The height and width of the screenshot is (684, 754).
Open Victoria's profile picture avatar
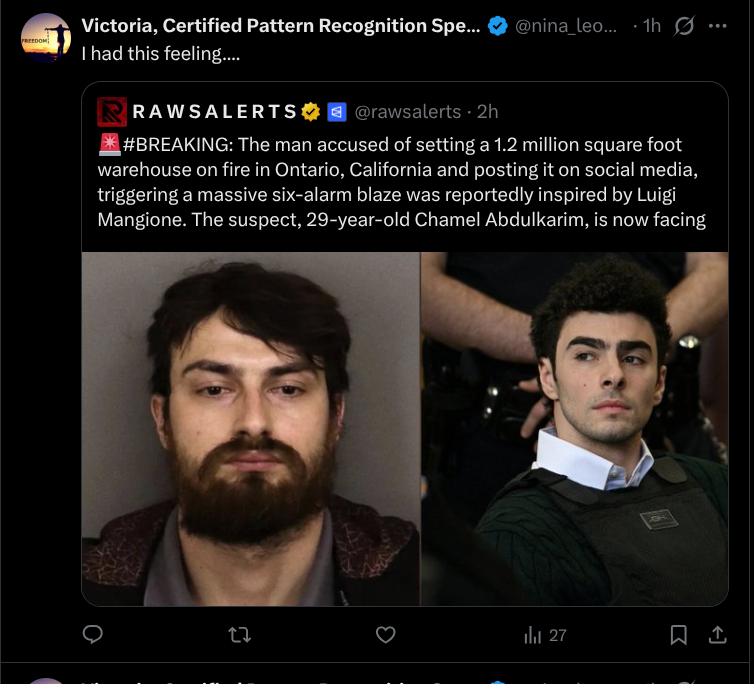pos(46,39)
